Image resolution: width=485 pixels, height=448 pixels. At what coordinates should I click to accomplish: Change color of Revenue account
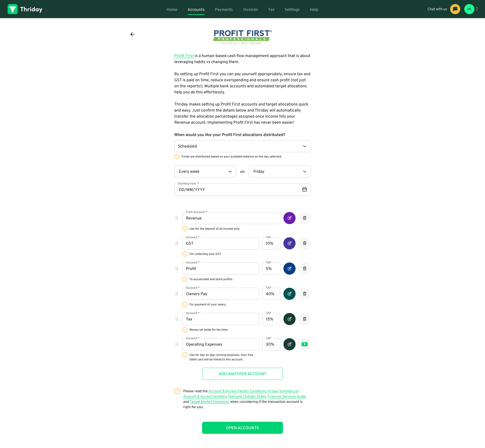289,218
